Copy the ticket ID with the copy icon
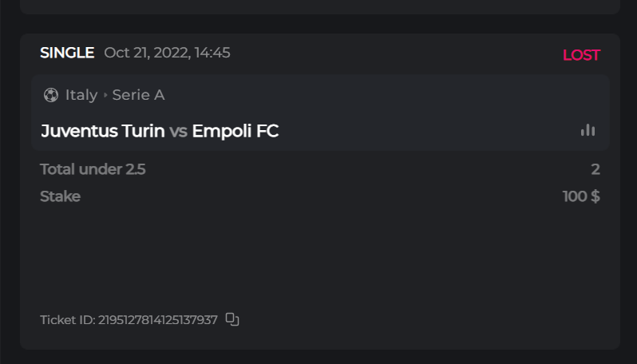Image resolution: width=637 pixels, height=364 pixels. 232,319
